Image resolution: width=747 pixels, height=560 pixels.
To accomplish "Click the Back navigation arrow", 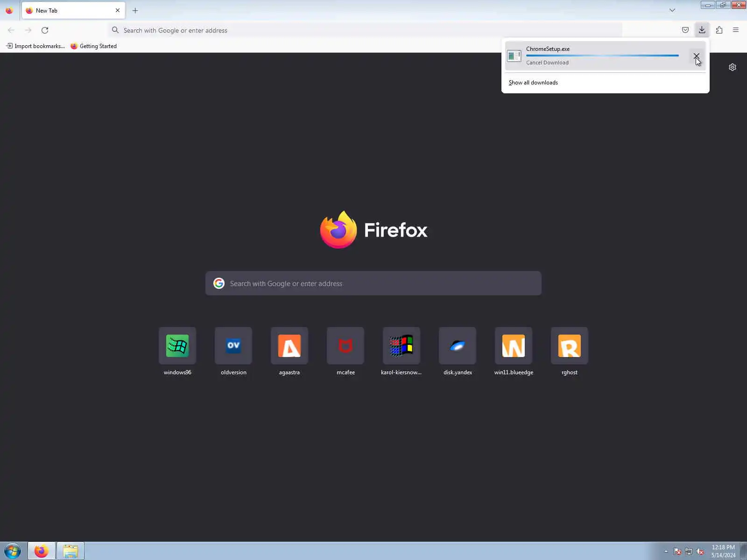I will pos(11,30).
